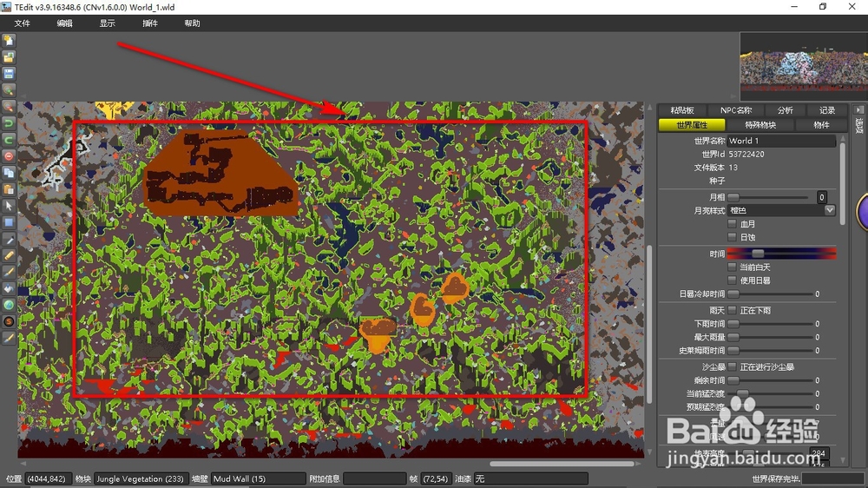This screenshot has width=868, height=488.
Task: Select the bottom Morph brush tool
Action: [x=9, y=339]
